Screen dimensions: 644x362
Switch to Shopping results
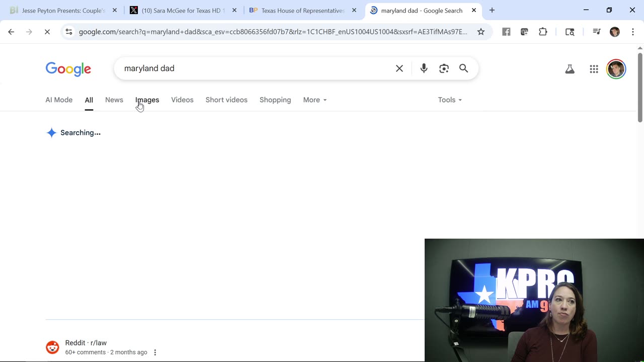pyautogui.click(x=275, y=100)
